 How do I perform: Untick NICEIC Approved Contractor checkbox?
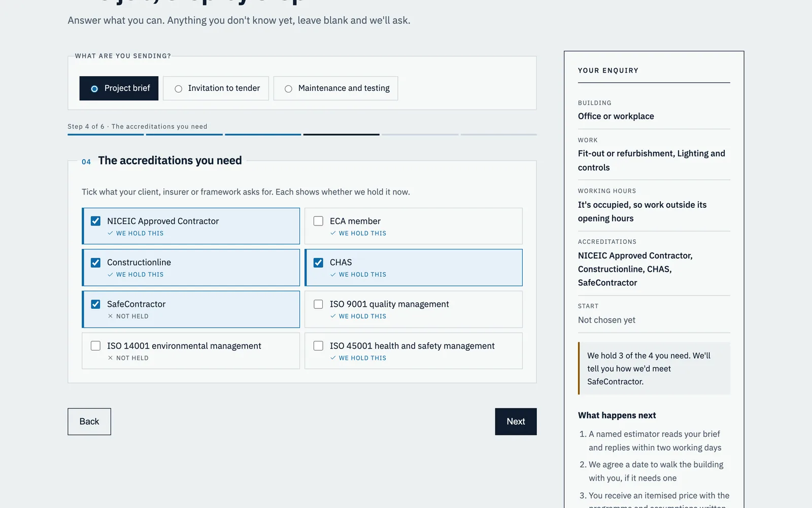(95, 221)
